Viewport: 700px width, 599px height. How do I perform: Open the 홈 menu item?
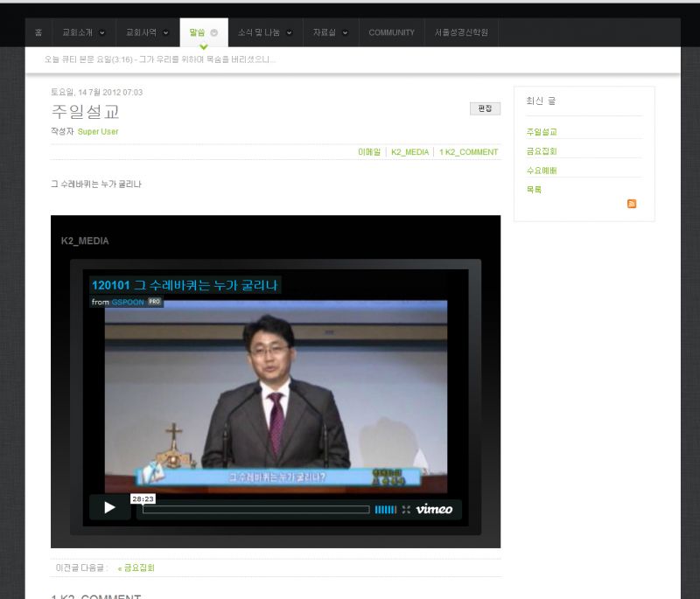point(38,32)
